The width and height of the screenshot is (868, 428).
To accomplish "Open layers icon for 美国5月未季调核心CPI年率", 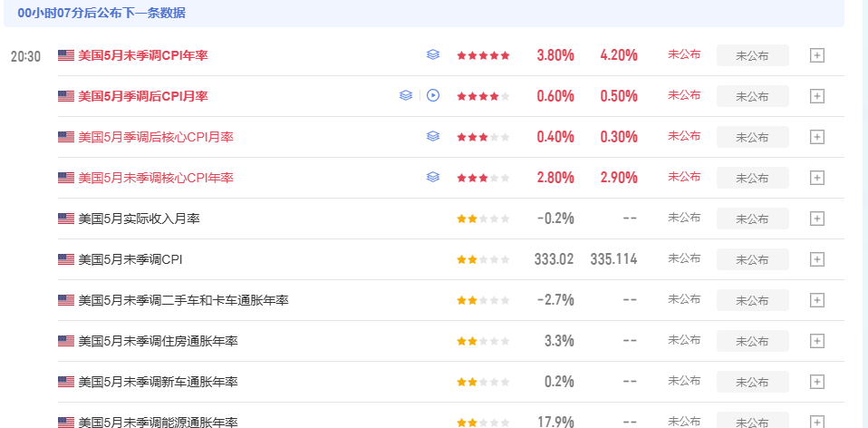I will (433, 177).
